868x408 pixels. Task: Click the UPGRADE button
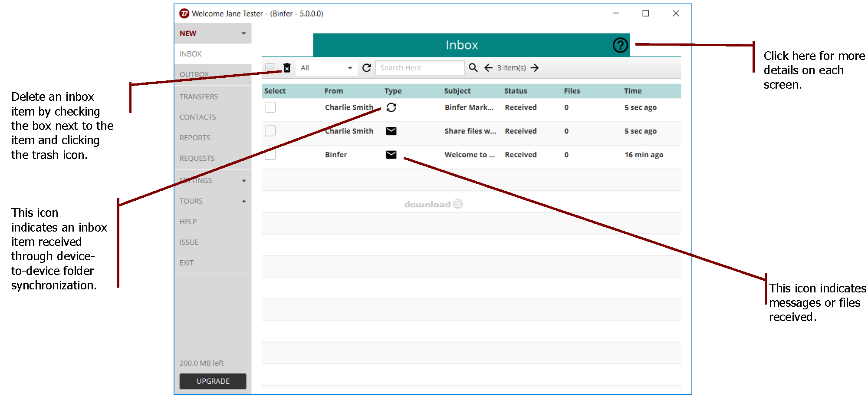point(213,381)
